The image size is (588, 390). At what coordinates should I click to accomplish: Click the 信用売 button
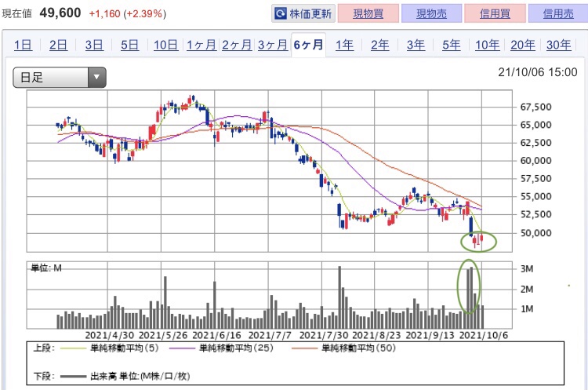point(558,14)
